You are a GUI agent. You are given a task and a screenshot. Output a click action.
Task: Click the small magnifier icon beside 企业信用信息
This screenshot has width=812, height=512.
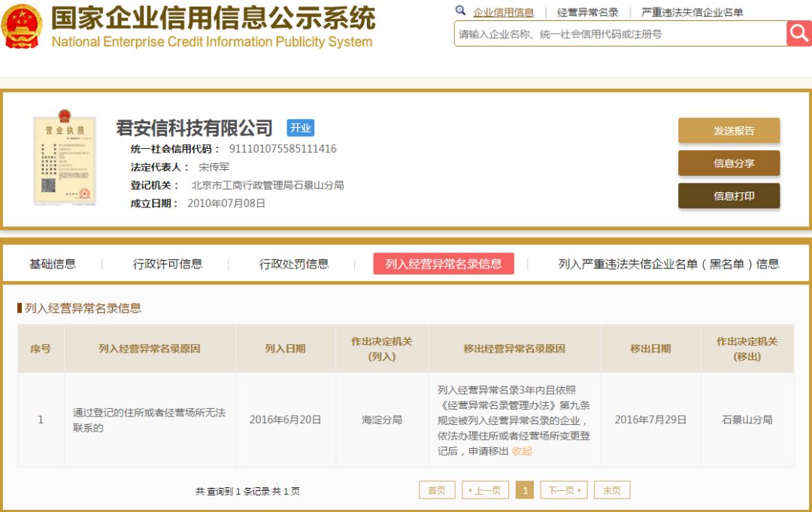click(461, 11)
